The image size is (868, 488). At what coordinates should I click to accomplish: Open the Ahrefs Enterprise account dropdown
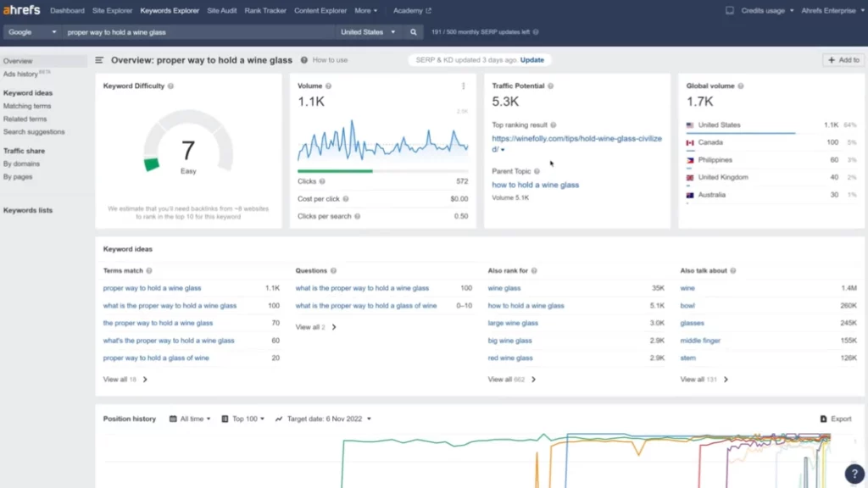[832, 10]
